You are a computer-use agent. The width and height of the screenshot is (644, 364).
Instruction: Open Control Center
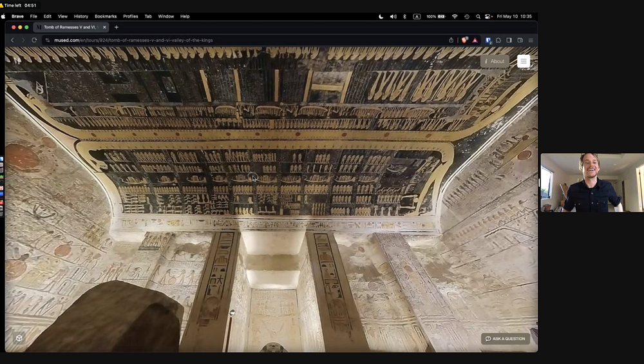(x=488, y=17)
